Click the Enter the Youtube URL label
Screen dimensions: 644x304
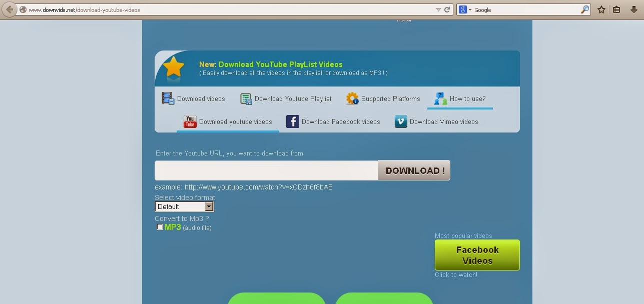(x=229, y=153)
